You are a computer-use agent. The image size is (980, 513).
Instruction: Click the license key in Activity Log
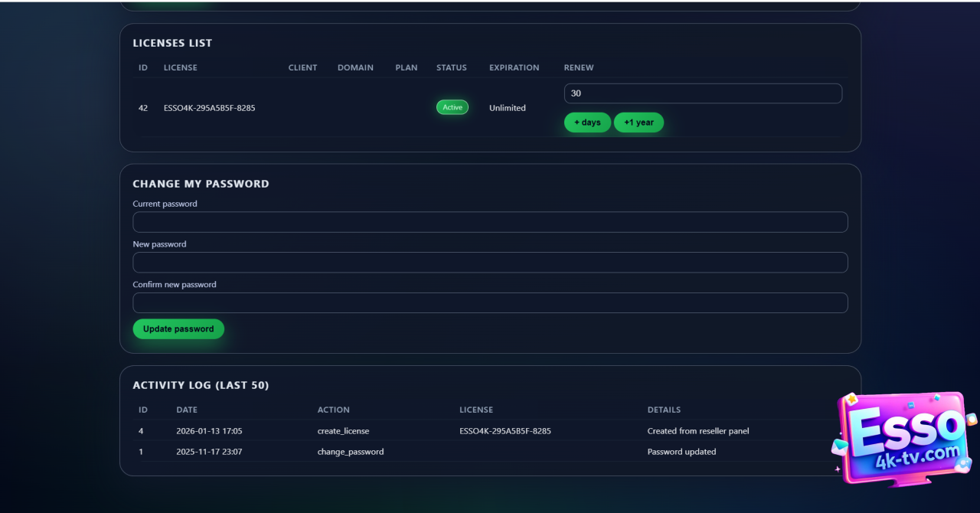tap(505, 431)
